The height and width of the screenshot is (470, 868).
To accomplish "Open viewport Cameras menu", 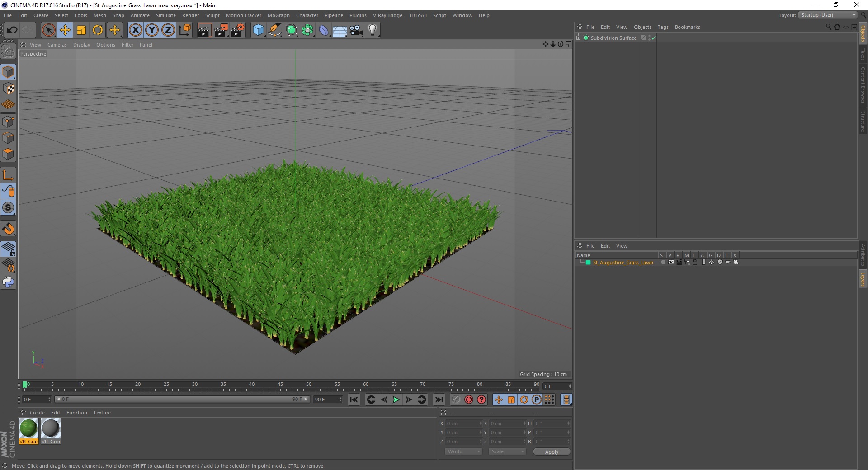I will point(57,45).
